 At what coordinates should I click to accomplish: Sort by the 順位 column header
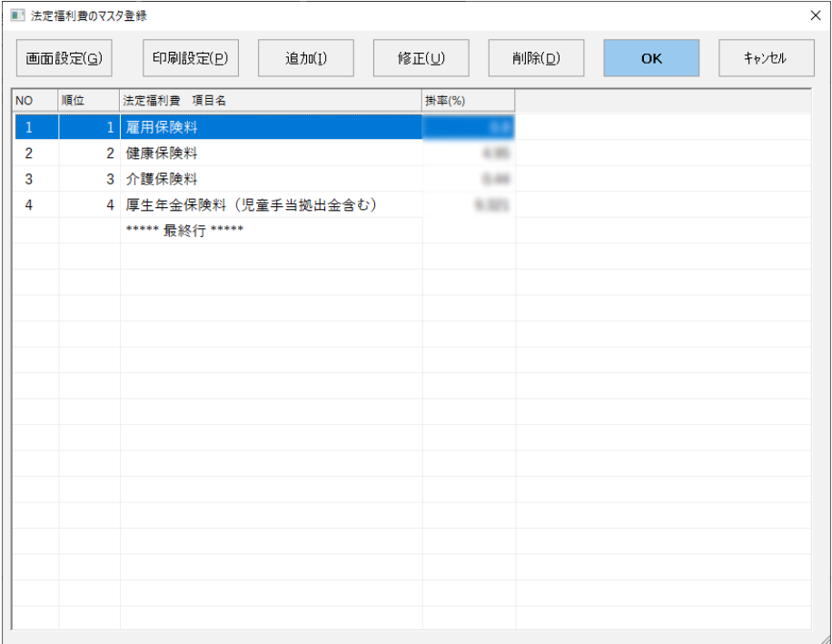pyautogui.click(x=88, y=101)
